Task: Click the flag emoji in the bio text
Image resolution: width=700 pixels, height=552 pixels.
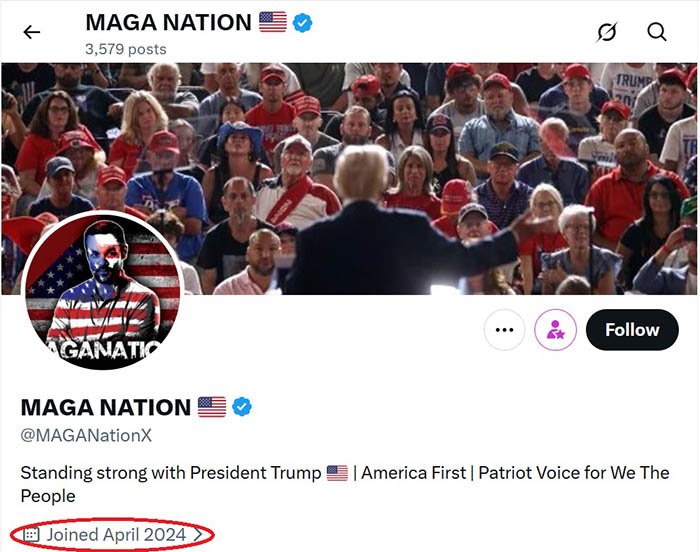Action: click(337, 473)
